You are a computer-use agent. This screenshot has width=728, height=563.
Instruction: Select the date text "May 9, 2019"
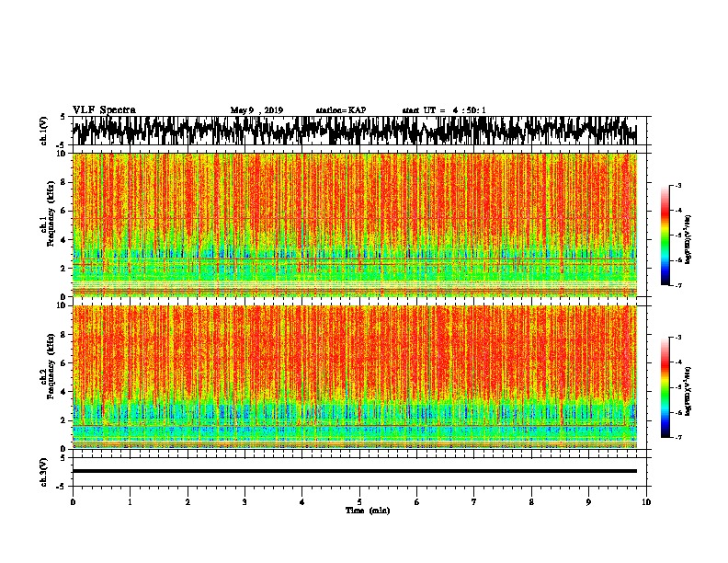256,110
